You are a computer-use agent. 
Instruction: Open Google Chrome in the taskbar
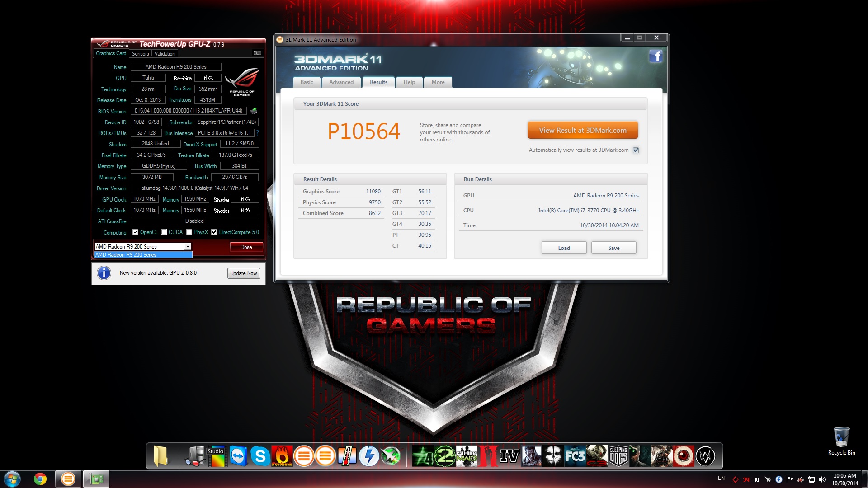(40, 479)
